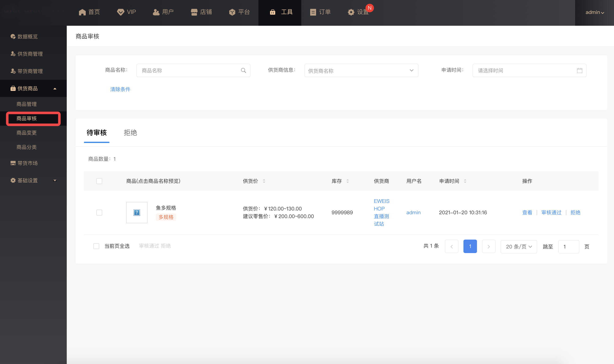Click the store (店铺) icon

(x=194, y=12)
